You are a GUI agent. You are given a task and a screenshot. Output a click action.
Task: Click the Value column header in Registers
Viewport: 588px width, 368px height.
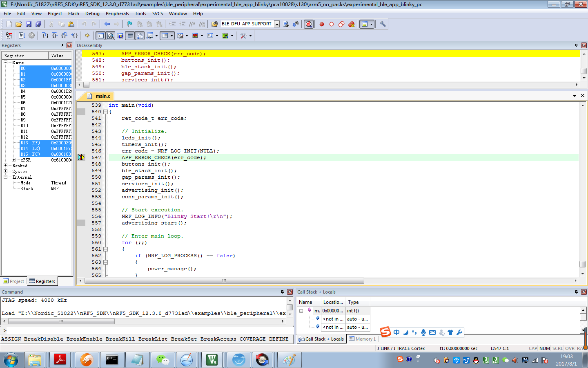[x=60, y=56]
